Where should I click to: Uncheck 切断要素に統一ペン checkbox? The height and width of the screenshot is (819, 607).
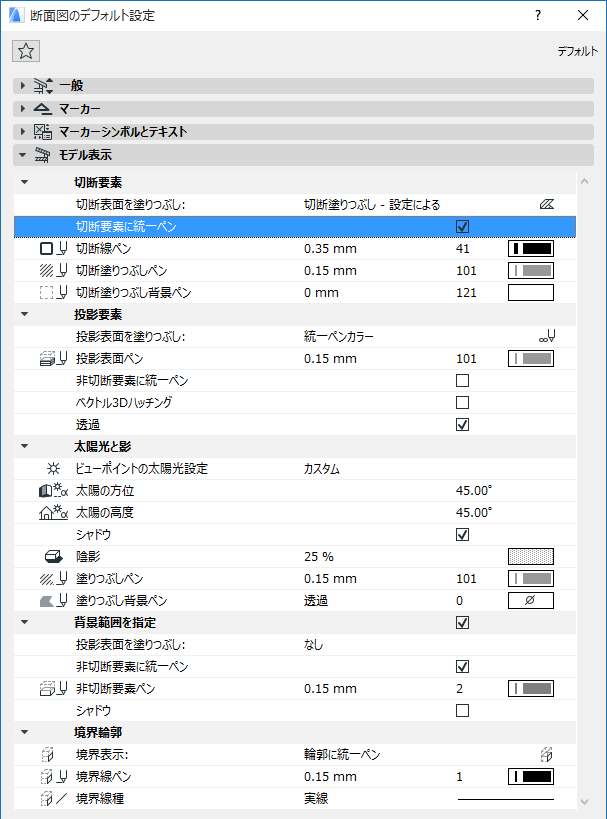pyautogui.click(x=462, y=226)
